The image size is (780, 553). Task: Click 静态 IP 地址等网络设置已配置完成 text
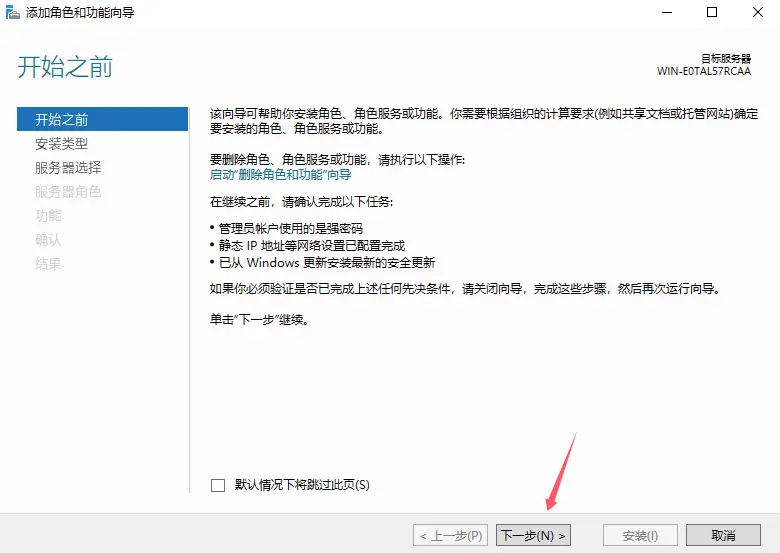312,245
